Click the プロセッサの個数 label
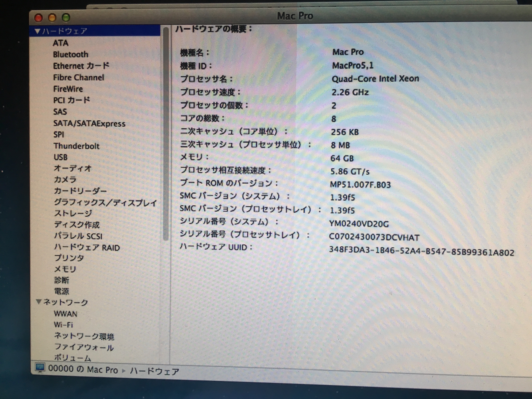The width and height of the screenshot is (532, 399). point(214,105)
